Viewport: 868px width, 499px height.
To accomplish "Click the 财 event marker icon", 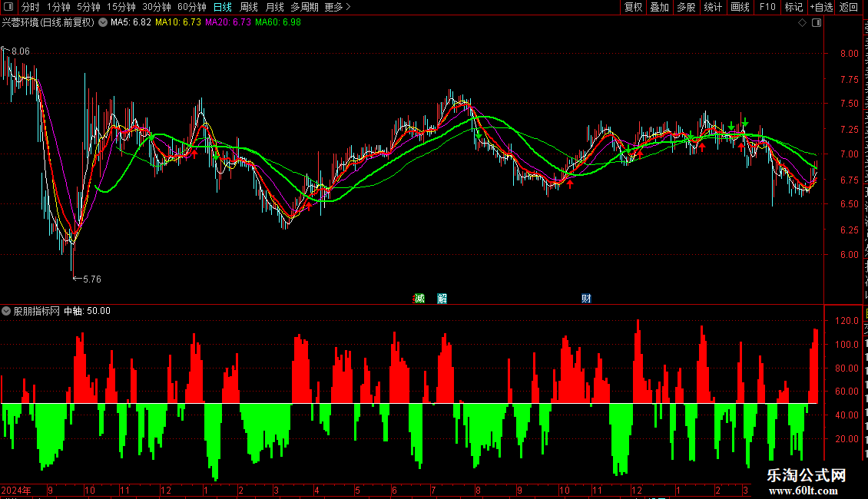I will tap(586, 298).
